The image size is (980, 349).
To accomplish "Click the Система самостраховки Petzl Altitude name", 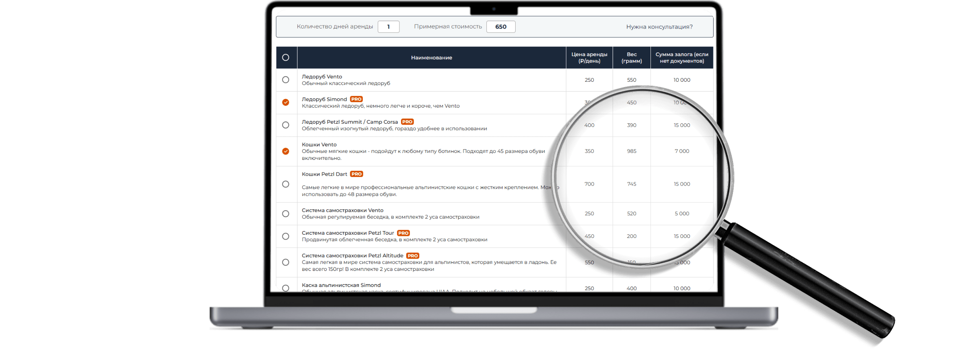I will pos(352,255).
